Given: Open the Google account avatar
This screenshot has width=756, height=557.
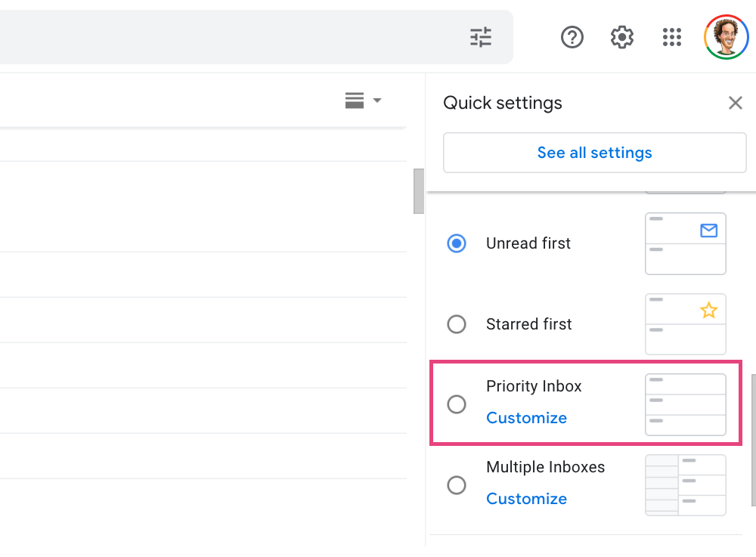Looking at the screenshot, I should click(726, 37).
